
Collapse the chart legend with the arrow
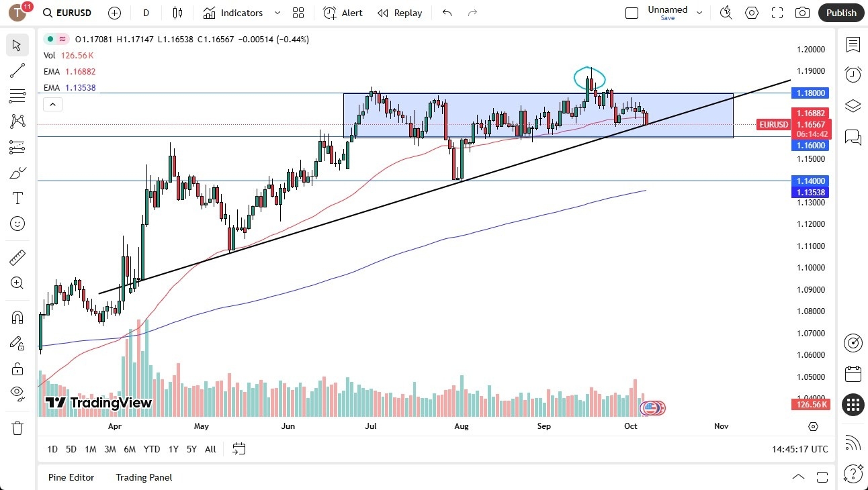[x=52, y=104]
